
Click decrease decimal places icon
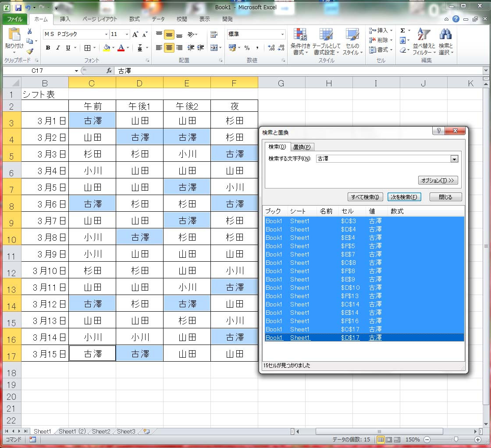tap(281, 48)
